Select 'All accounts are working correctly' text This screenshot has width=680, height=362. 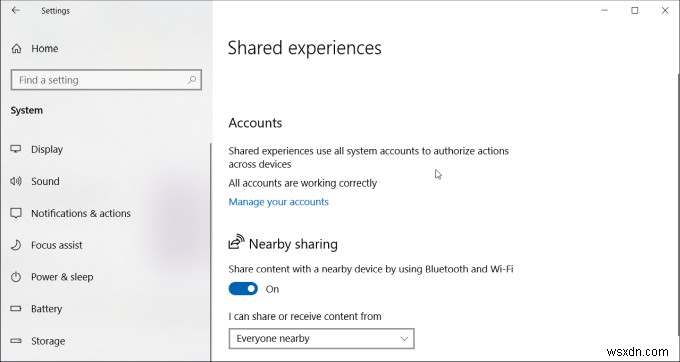303,183
